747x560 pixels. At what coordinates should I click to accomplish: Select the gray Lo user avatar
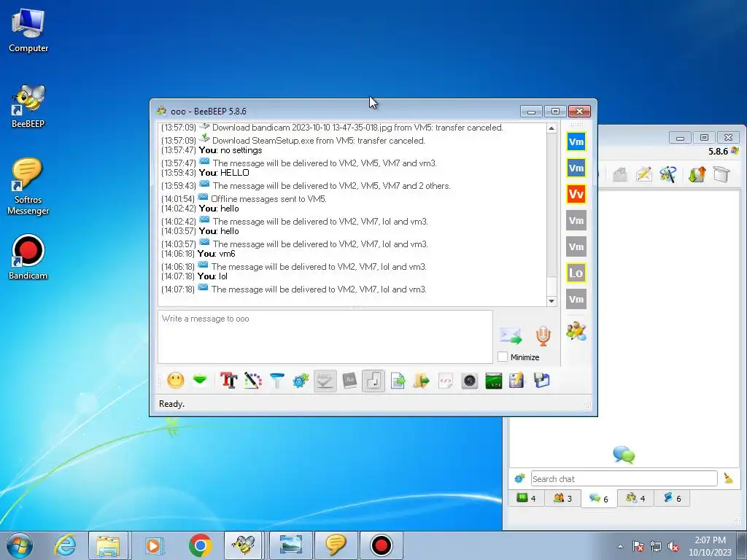(x=576, y=273)
